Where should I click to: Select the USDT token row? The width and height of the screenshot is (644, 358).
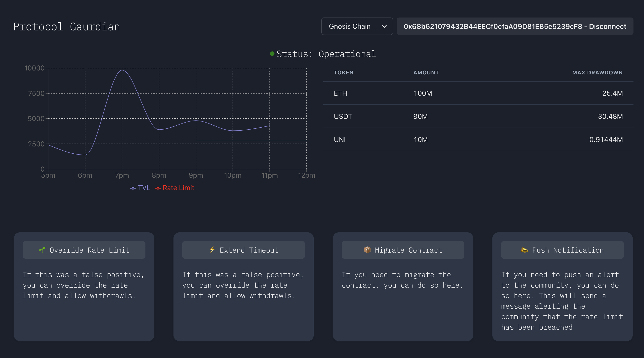pyautogui.click(x=478, y=116)
